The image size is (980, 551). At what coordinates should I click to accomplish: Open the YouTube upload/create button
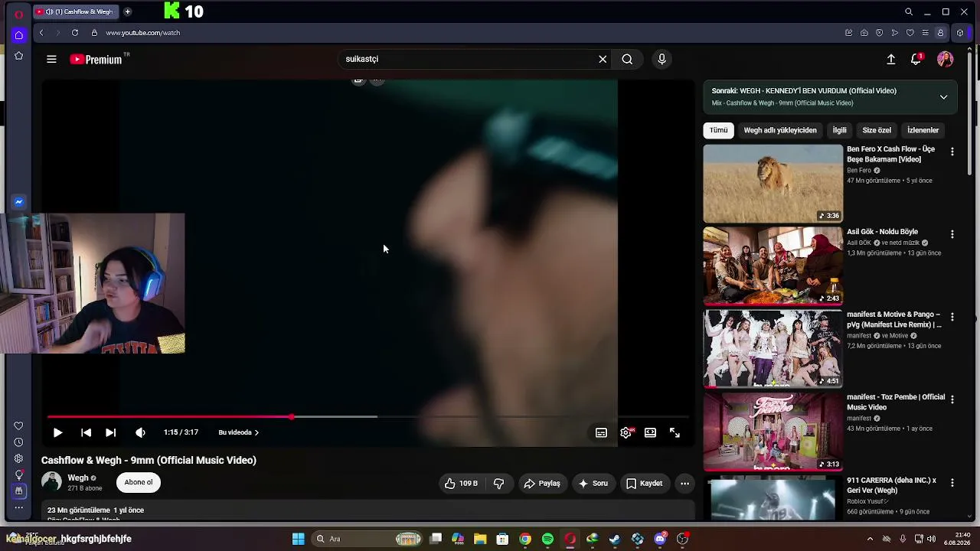(x=891, y=59)
